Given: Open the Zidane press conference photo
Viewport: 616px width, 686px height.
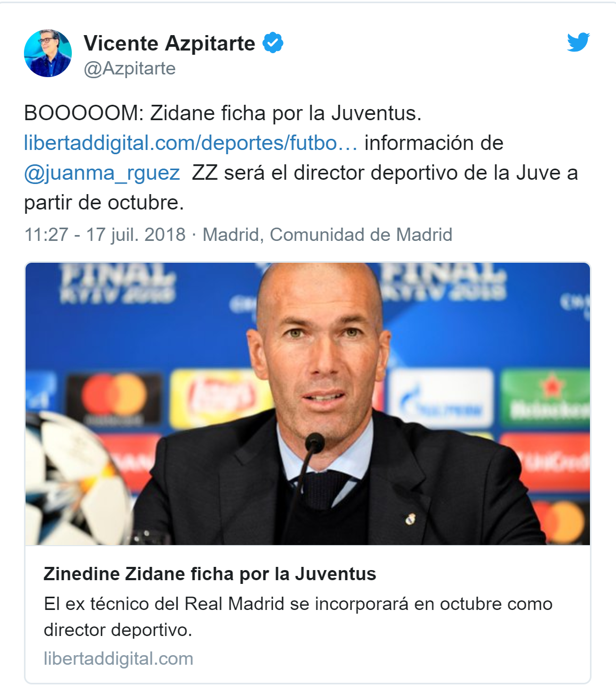Looking at the screenshot, I should pyautogui.click(x=308, y=404).
